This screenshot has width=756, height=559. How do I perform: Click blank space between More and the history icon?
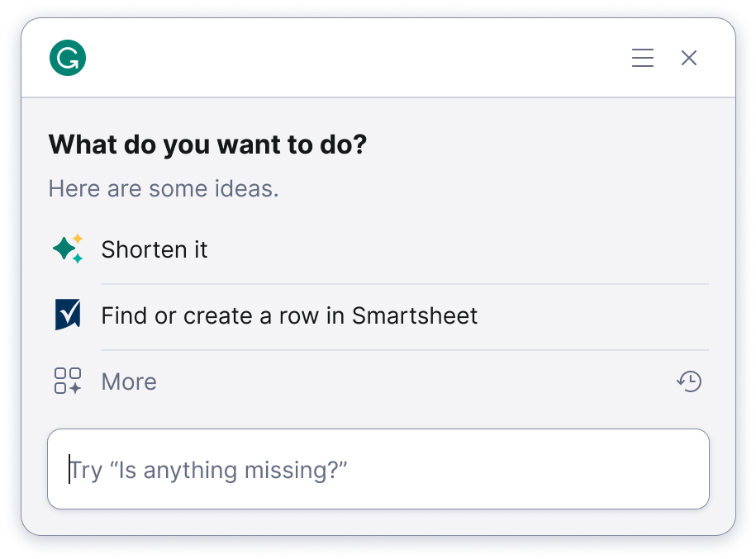(413, 381)
